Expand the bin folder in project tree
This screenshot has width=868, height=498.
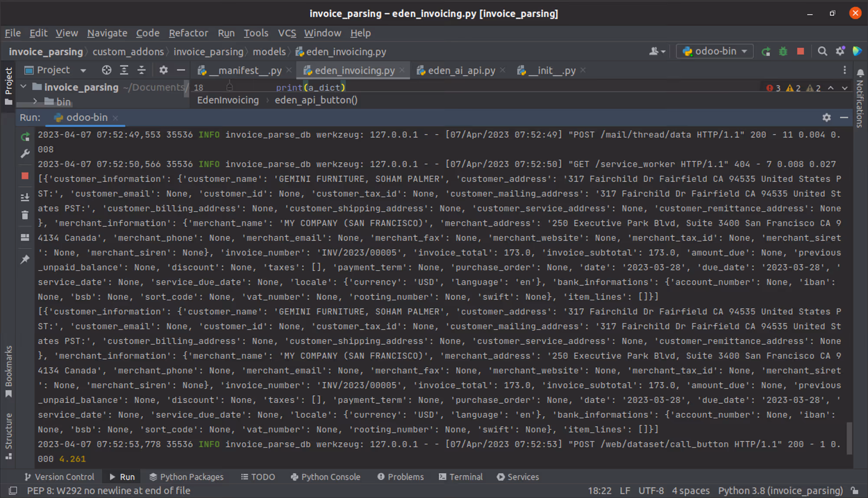[35, 102]
